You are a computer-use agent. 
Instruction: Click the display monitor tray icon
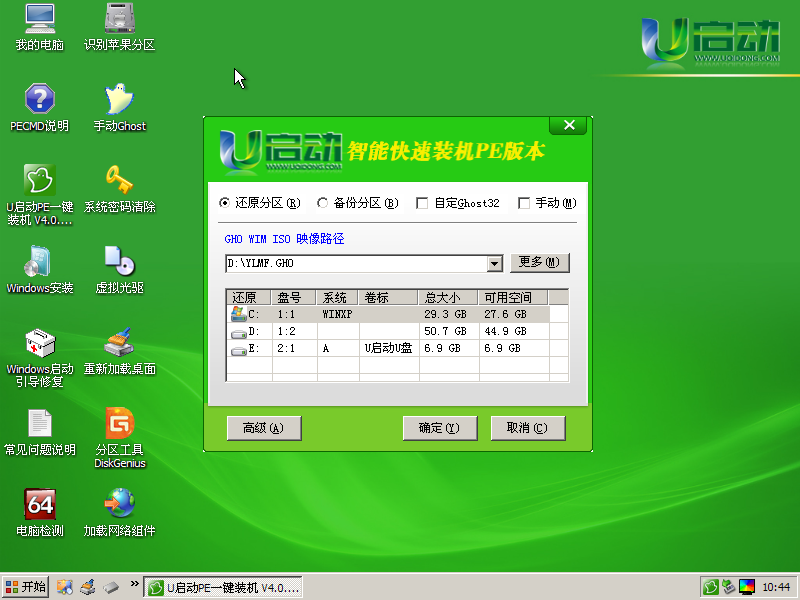747,587
